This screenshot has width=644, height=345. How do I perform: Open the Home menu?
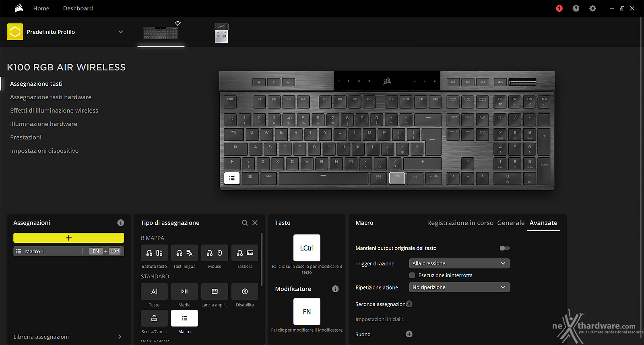point(41,8)
